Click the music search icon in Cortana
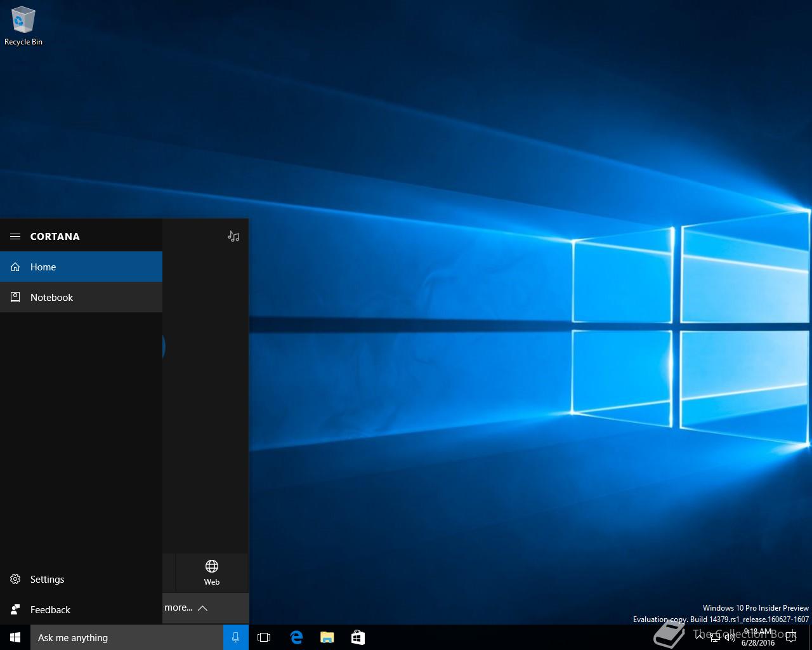This screenshot has width=812, height=650. point(233,236)
